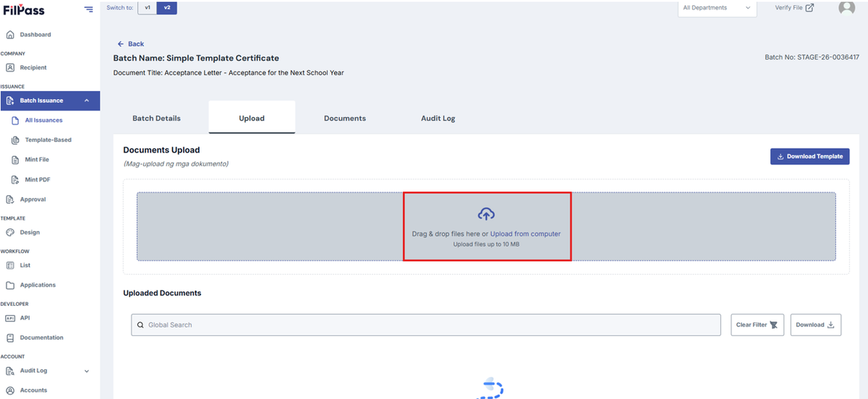Click the Global Search magnifier icon
The height and width of the screenshot is (399, 868).
pos(140,325)
